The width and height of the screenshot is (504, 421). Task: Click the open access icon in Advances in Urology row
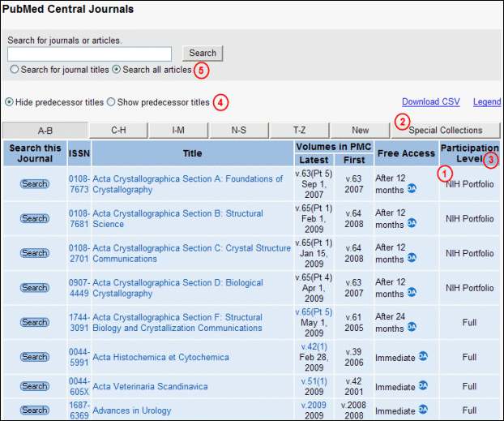[x=423, y=410]
